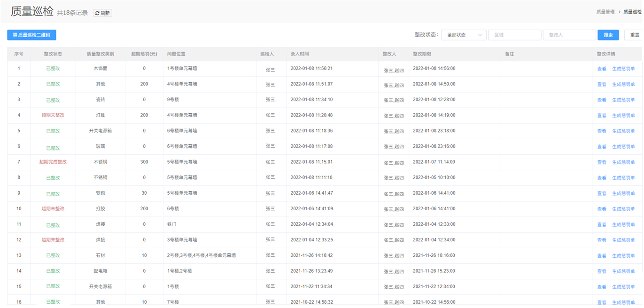
Task: Open 查看 for row 11 铁门
Action: (602, 225)
